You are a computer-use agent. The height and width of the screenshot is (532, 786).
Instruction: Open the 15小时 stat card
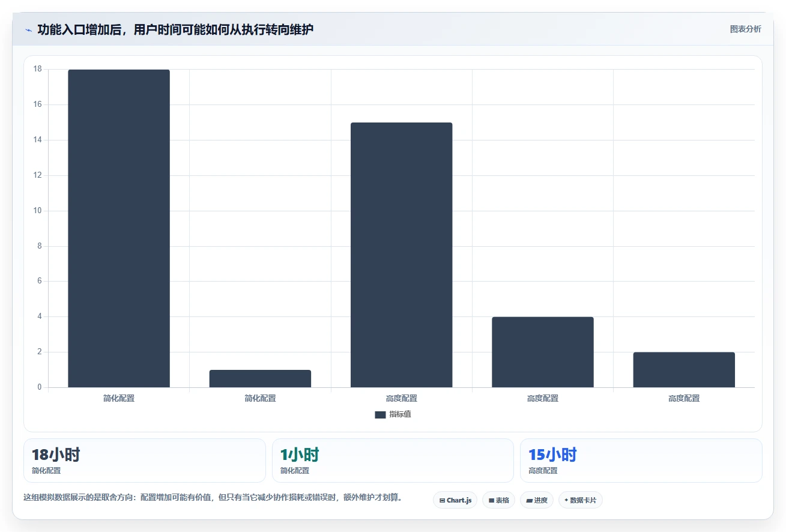[x=641, y=461]
